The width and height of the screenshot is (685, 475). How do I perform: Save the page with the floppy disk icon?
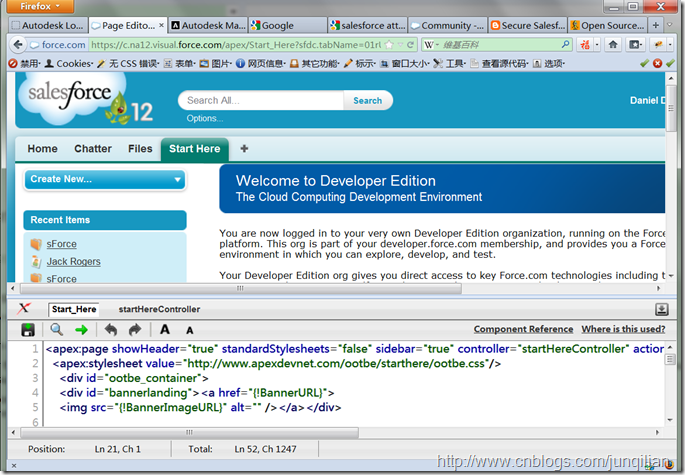tap(28, 329)
